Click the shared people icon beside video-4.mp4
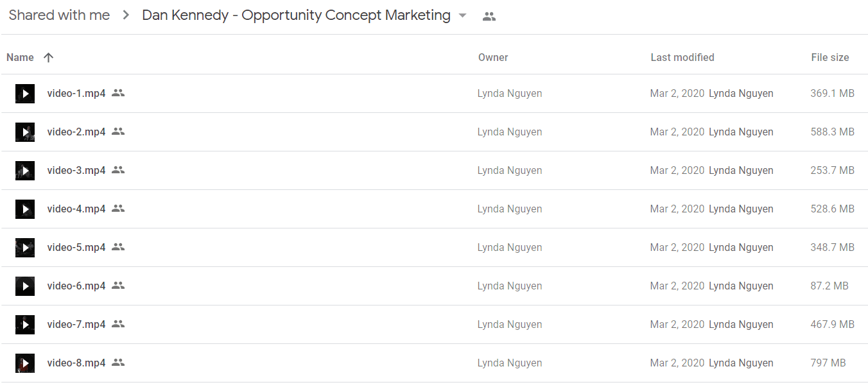Viewport: 868px width, 387px height. (x=118, y=209)
